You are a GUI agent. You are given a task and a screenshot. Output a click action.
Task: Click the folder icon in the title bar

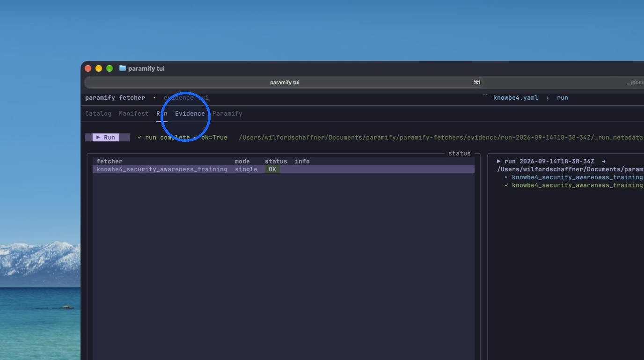click(123, 68)
